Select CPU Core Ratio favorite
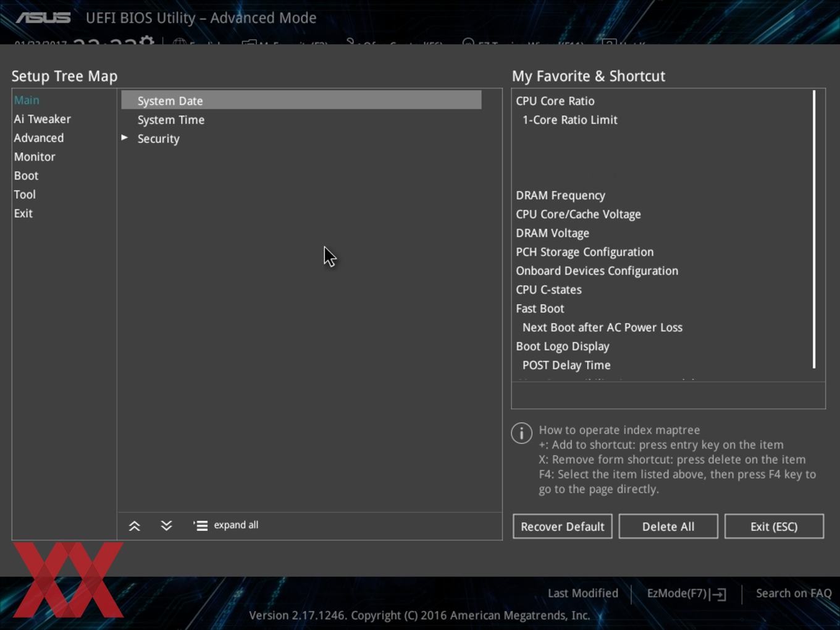This screenshot has width=840, height=630. tap(555, 101)
